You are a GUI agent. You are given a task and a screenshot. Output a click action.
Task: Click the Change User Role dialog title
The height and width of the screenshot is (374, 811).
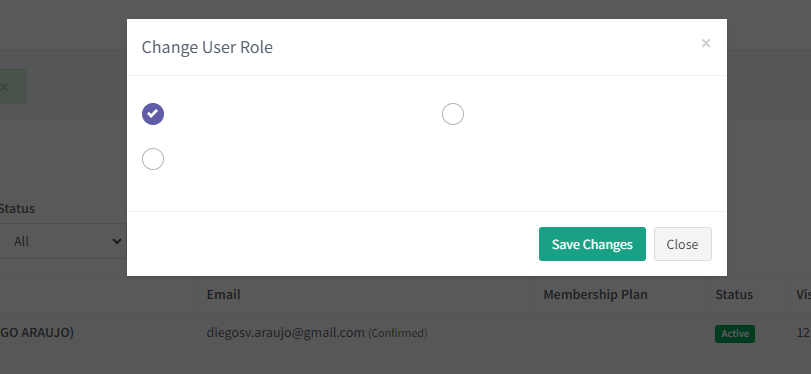coord(207,47)
